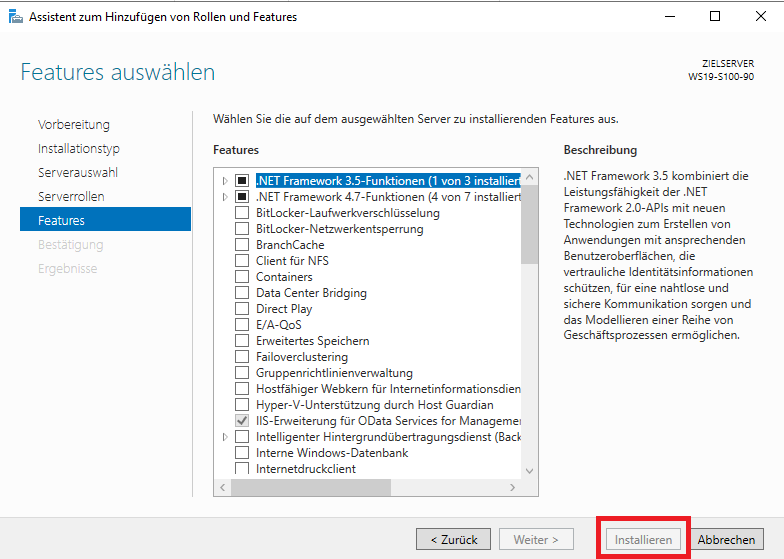
Task: Click the horizontal scroll left arrow
Action: click(x=222, y=487)
